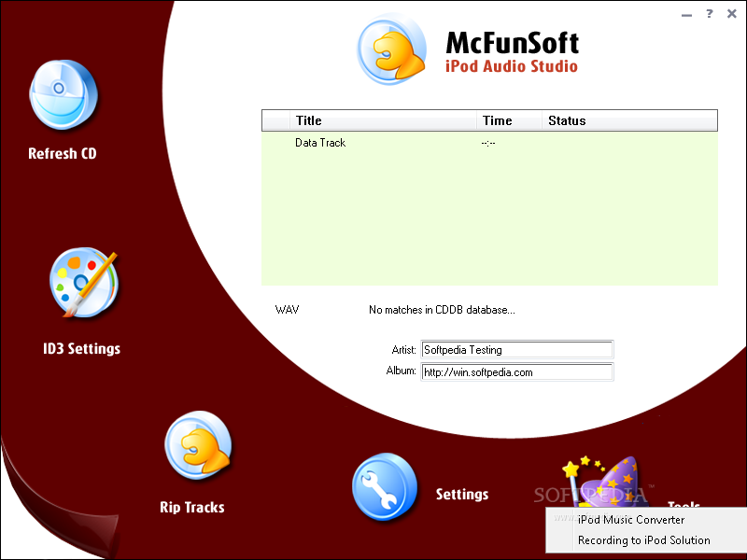Viewport: 747px width, 560px height.
Task: Click the iPod Audio Studio subtitle text
Action: pyautogui.click(x=512, y=66)
